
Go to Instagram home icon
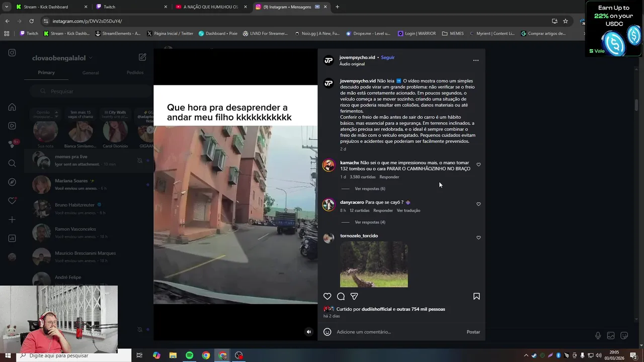(12, 107)
